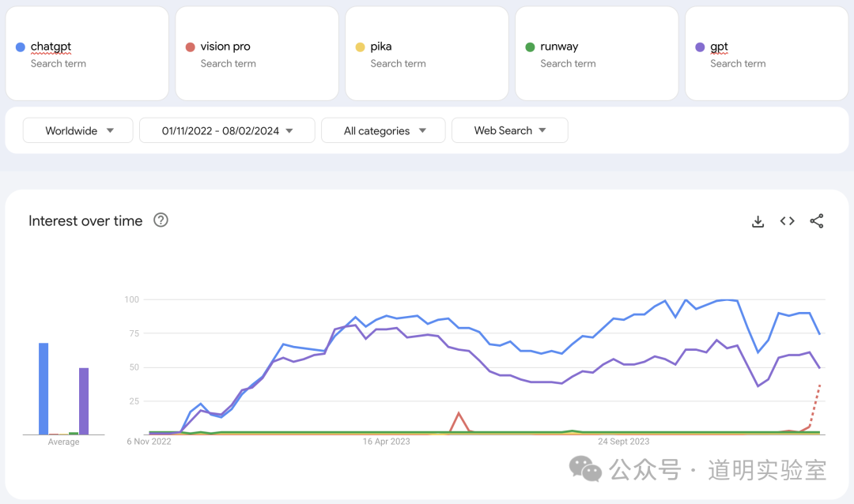Click the purple gpt average bar

tap(84, 401)
